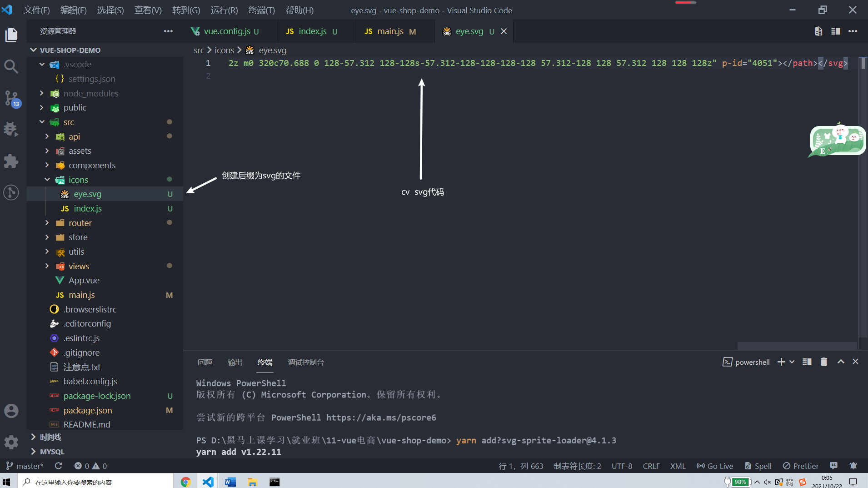Change encoding via UTF-8 status item

point(622,466)
